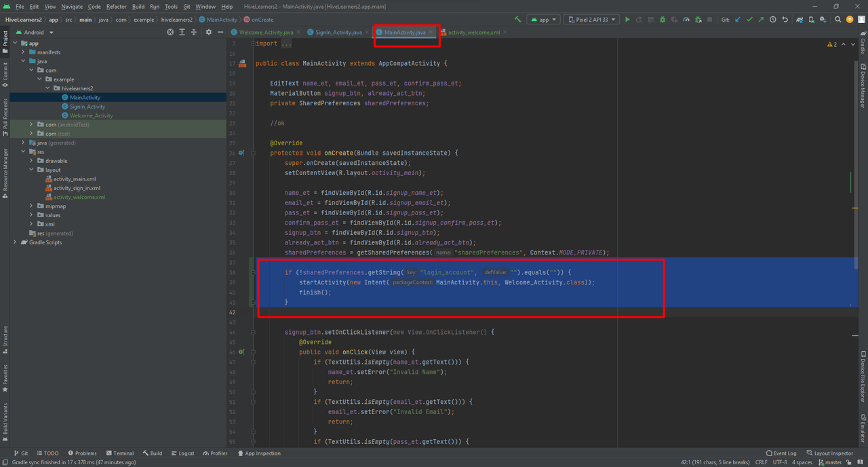Open the Profiler gauge icon in toolbar
868x467 pixels.
pyautogui.click(x=686, y=20)
